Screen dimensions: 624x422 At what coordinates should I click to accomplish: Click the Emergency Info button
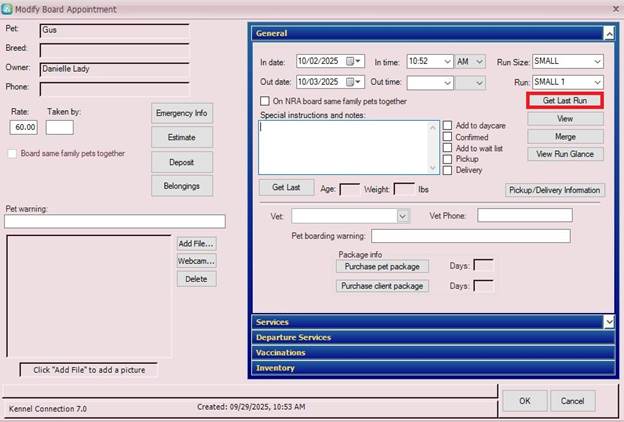pos(181,113)
